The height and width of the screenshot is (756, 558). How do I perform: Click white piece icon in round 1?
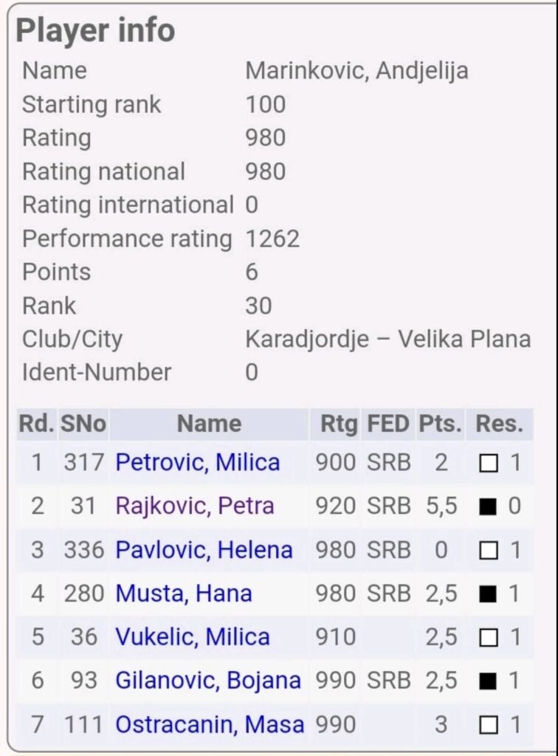[x=488, y=464]
